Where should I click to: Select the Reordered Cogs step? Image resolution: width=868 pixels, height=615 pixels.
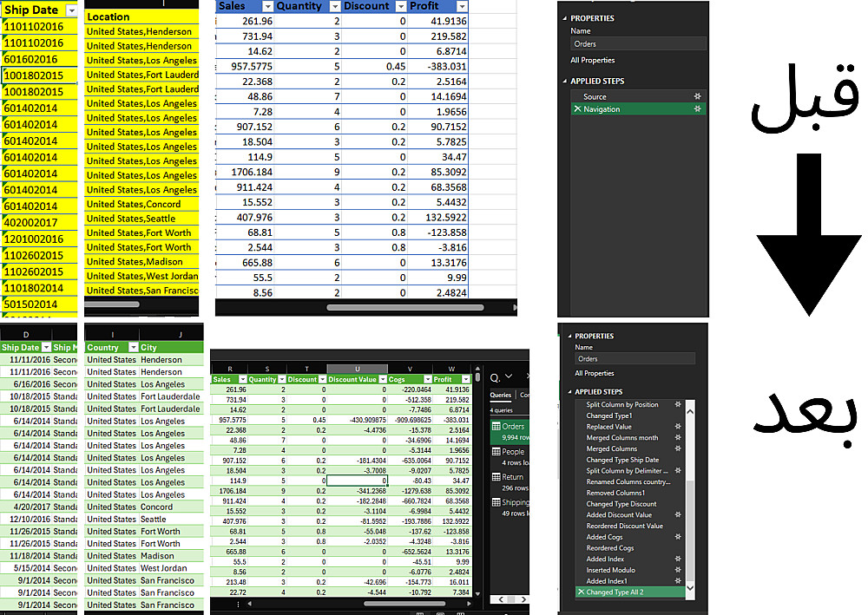coord(630,548)
